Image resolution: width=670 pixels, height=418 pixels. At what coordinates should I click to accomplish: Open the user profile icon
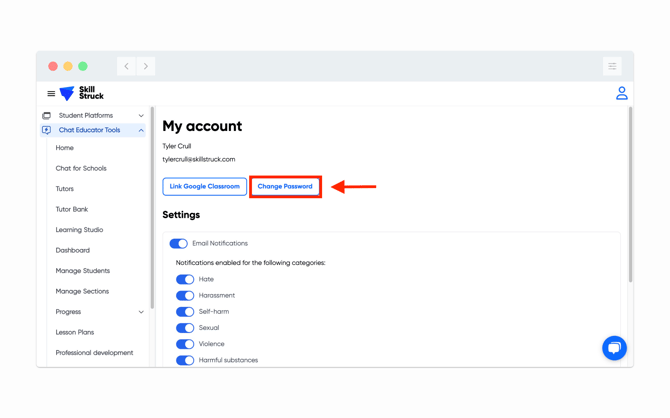(x=621, y=93)
